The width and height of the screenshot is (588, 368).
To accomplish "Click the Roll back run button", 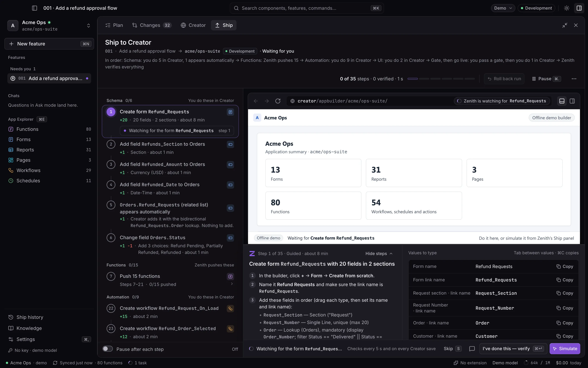I will coord(504,79).
